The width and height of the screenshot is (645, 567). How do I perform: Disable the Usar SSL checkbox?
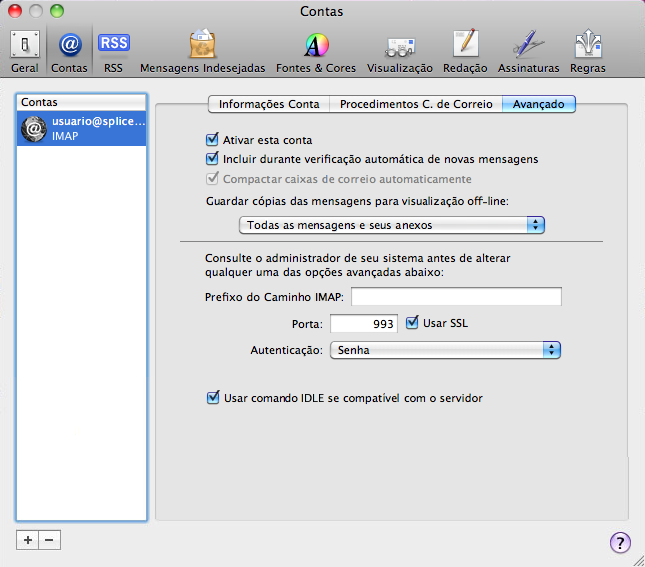pyautogui.click(x=413, y=323)
